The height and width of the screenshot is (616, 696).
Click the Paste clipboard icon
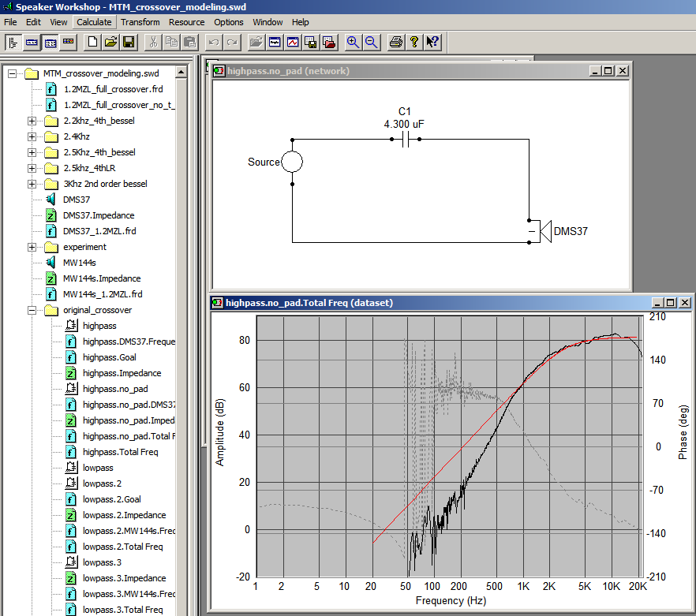pos(189,43)
